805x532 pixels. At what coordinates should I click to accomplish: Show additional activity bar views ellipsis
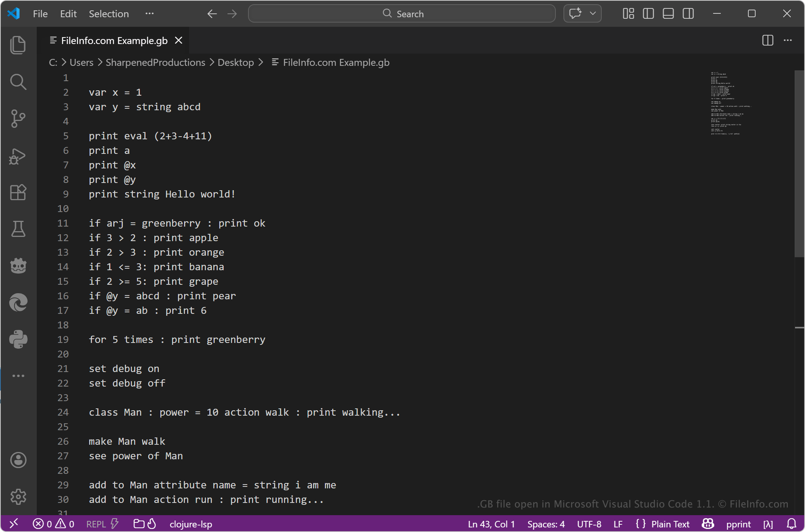[18, 376]
